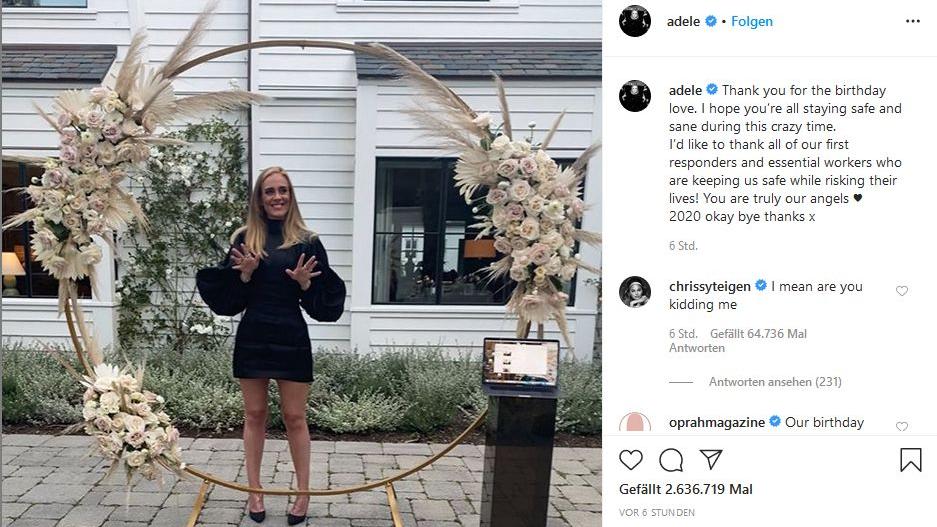Reply to chrissyteigen via Antworten

697,348
